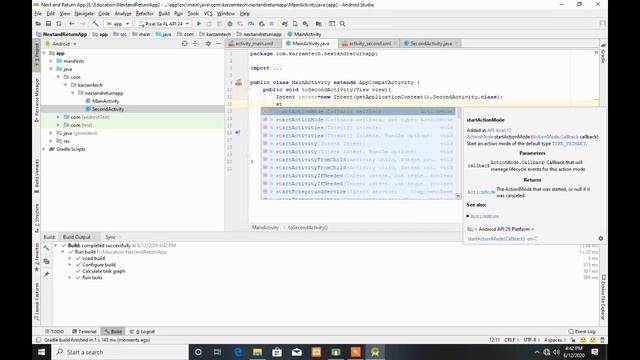
Task: Click the Search Everywhere magnifier icon
Action: pyautogui.click(x=342, y=24)
